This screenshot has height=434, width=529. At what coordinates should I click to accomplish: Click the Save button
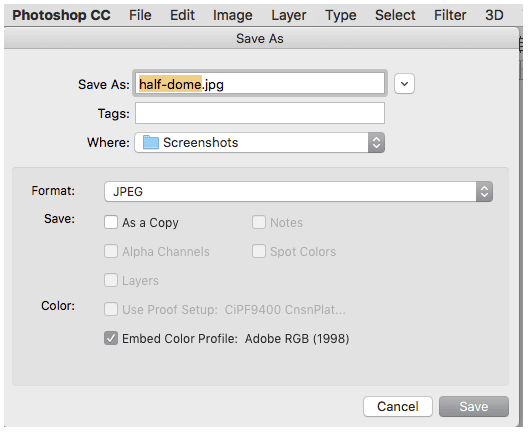474,406
